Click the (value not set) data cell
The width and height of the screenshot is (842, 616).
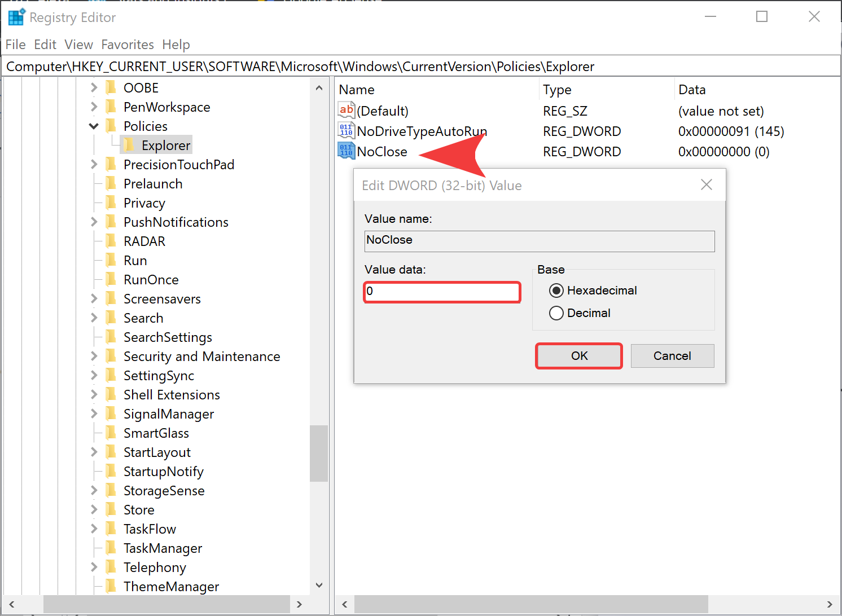pos(721,111)
